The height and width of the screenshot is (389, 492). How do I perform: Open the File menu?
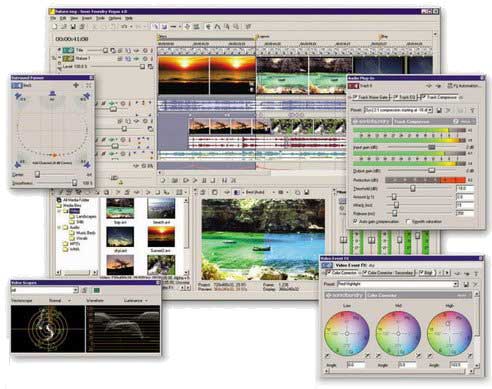(54, 18)
